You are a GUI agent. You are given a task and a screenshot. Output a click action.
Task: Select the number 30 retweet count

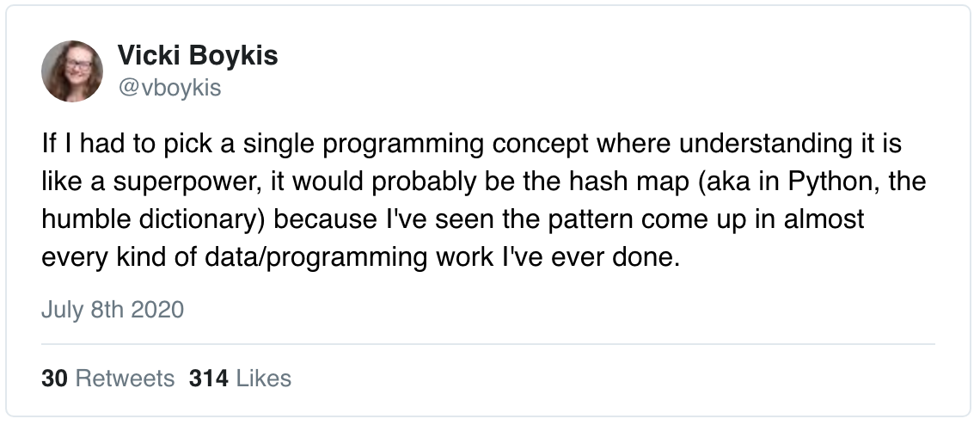point(54,379)
